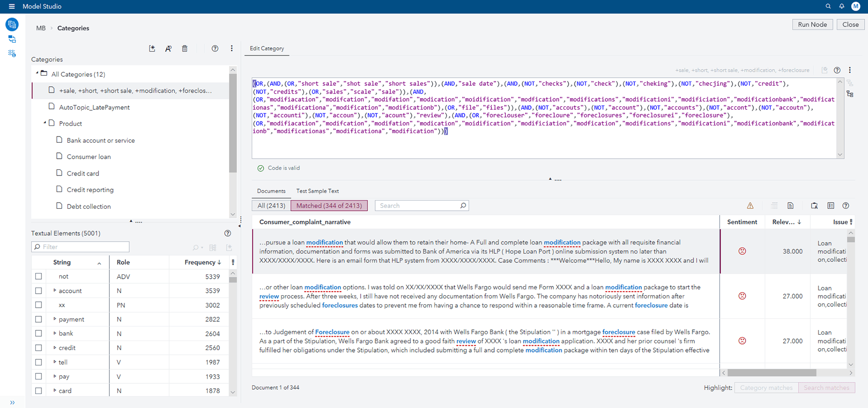Expand the 'account' term variants
Viewport: 868px width, 408px height.
coord(54,290)
